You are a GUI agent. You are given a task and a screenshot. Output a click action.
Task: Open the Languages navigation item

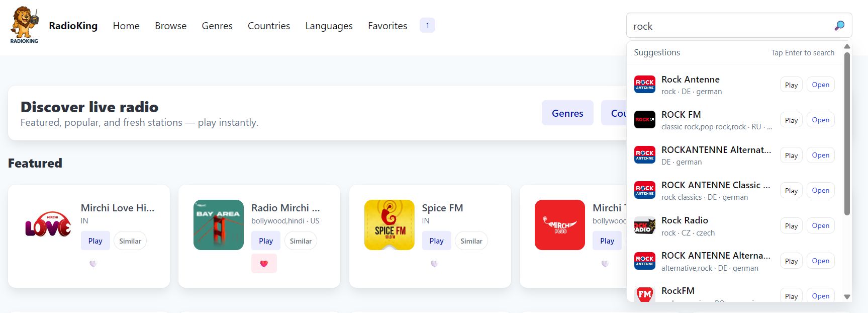(329, 26)
